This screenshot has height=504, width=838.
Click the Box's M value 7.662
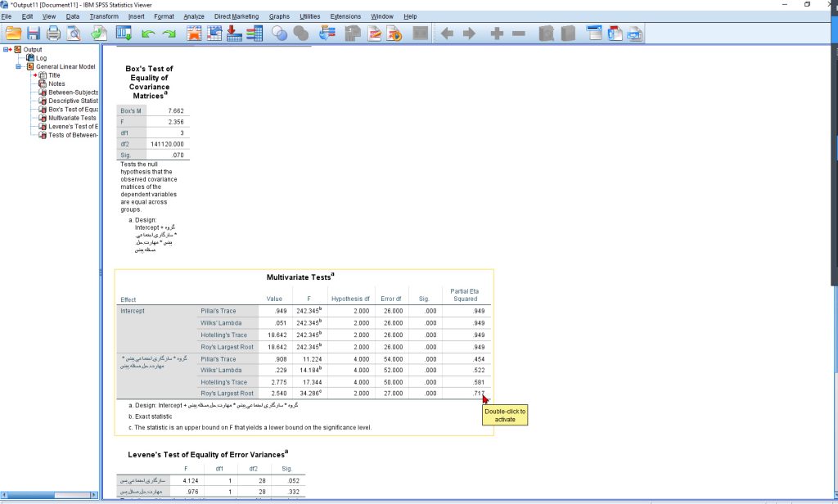point(176,111)
